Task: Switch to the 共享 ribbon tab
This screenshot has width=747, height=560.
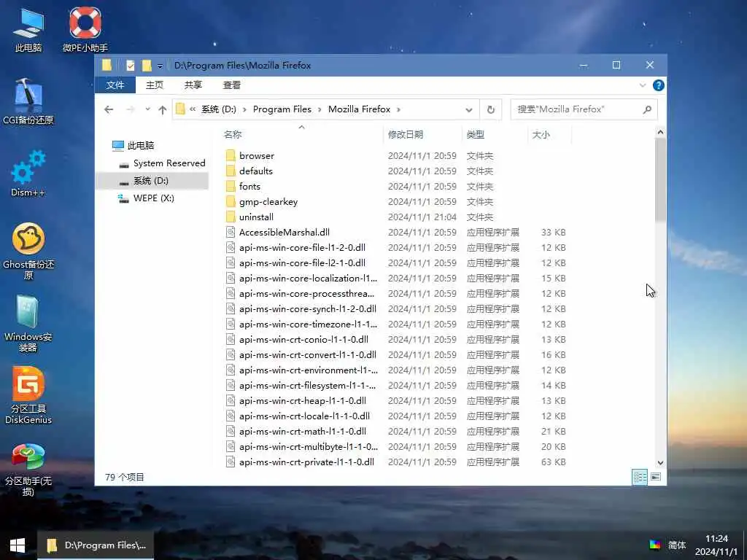Action: pos(193,85)
